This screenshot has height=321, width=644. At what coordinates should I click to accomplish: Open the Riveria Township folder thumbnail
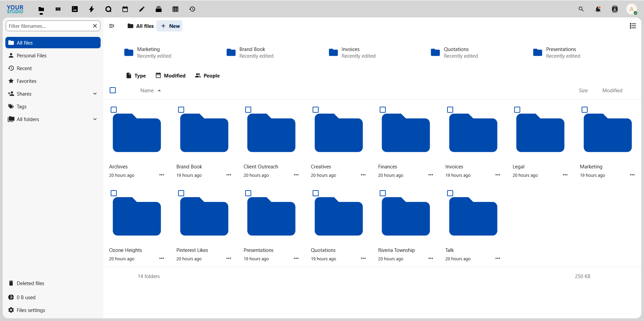(x=406, y=216)
